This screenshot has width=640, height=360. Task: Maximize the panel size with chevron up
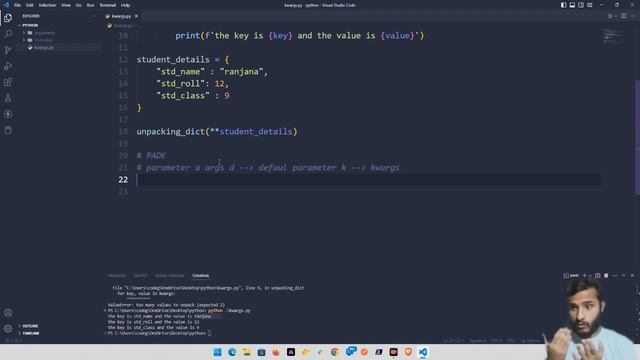point(623,276)
